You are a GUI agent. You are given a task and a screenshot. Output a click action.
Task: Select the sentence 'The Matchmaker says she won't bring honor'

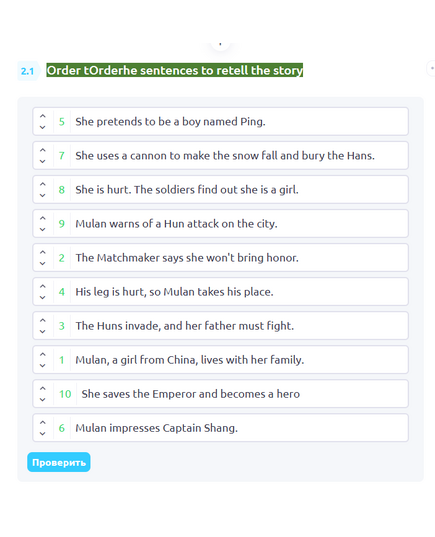(x=187, y=258)
